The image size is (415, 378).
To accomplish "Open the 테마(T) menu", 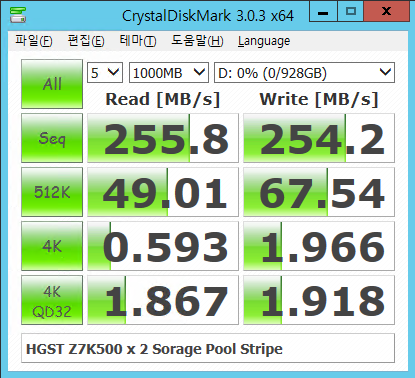I will click(x=138, y=41).
